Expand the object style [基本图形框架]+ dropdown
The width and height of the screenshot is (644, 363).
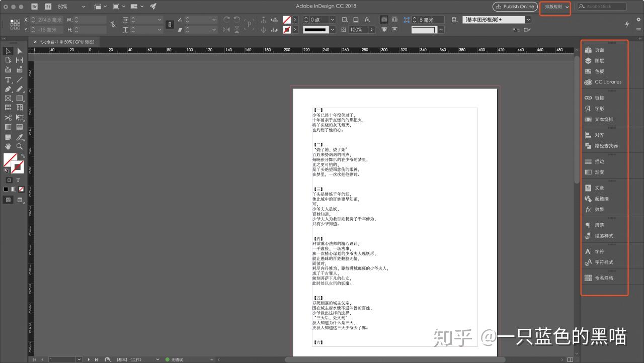528,19
